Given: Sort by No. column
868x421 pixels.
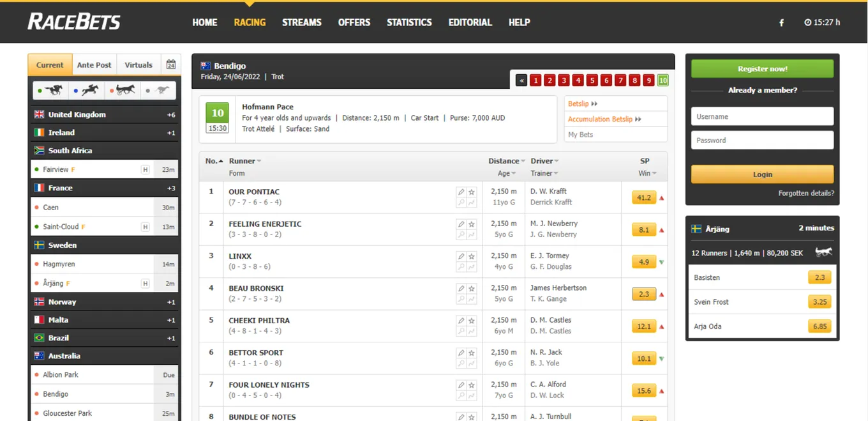Looking at the screenshot, I should pyautogui.click(x=214, y=161).
